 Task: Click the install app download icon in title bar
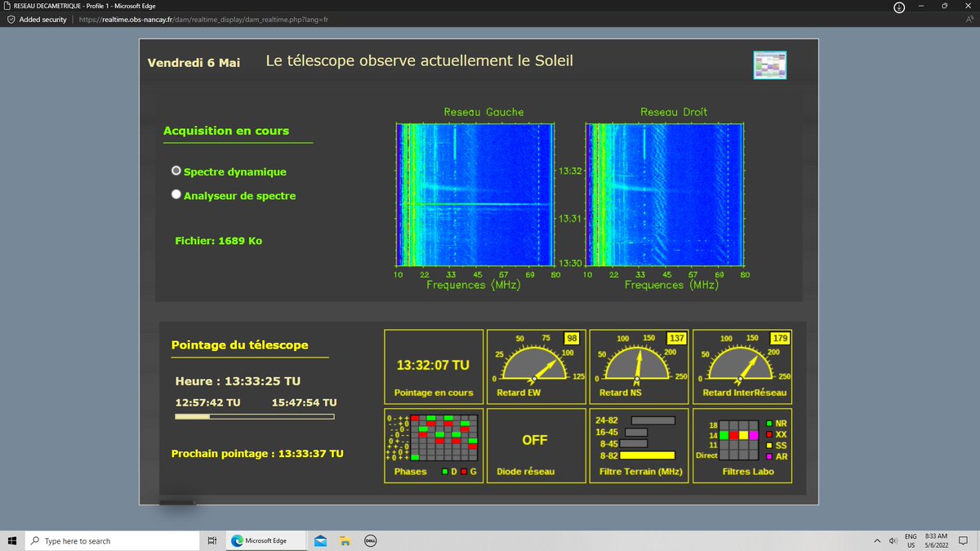pyautogui.click(x=899, y=7)
